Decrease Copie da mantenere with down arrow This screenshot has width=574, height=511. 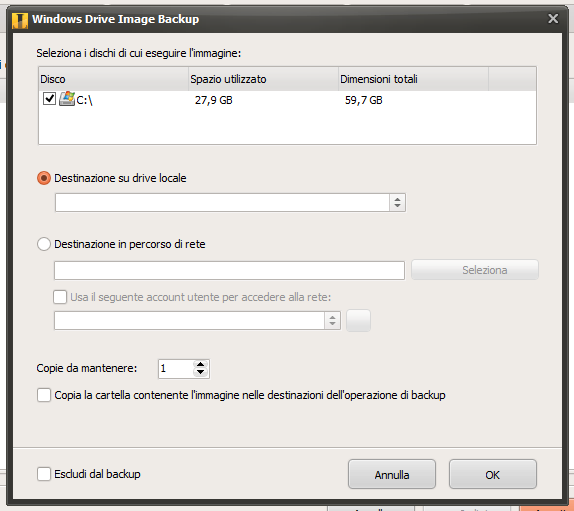click(x=200, y=373)
